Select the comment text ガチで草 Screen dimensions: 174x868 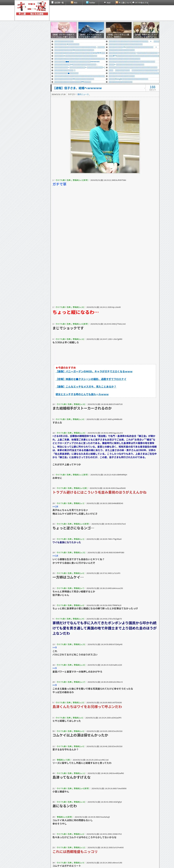click(x=59, y=184)
